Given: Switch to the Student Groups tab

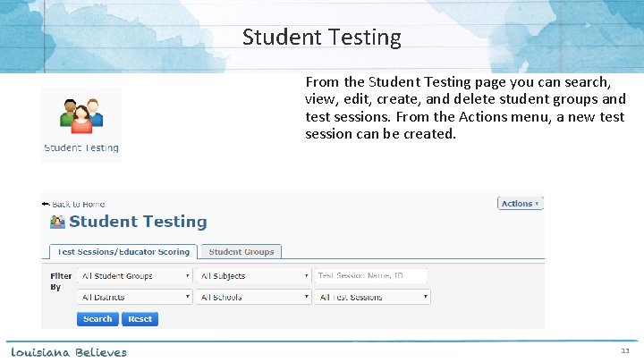Looking at the screenshot, I should [x=241, y=252].
